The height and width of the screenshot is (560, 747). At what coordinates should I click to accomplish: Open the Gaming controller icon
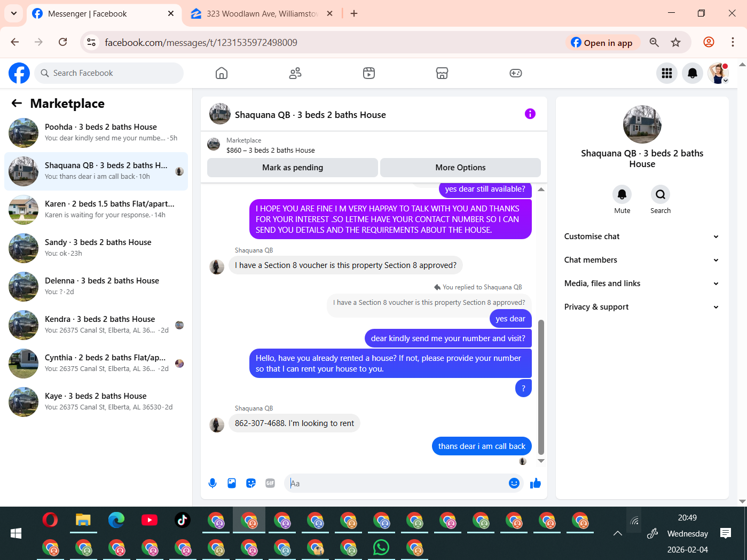[516, 73]
